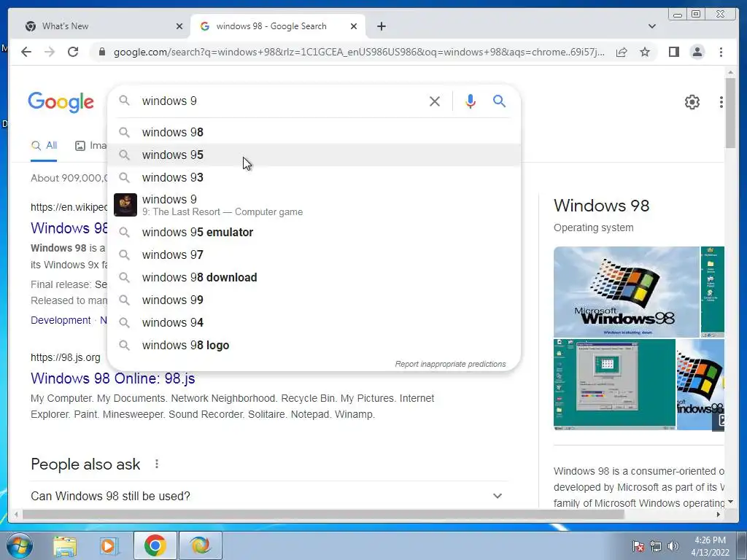This screenshot has height=560, width=747.
Task: Go back to the previous page
Action: [26, 52]
